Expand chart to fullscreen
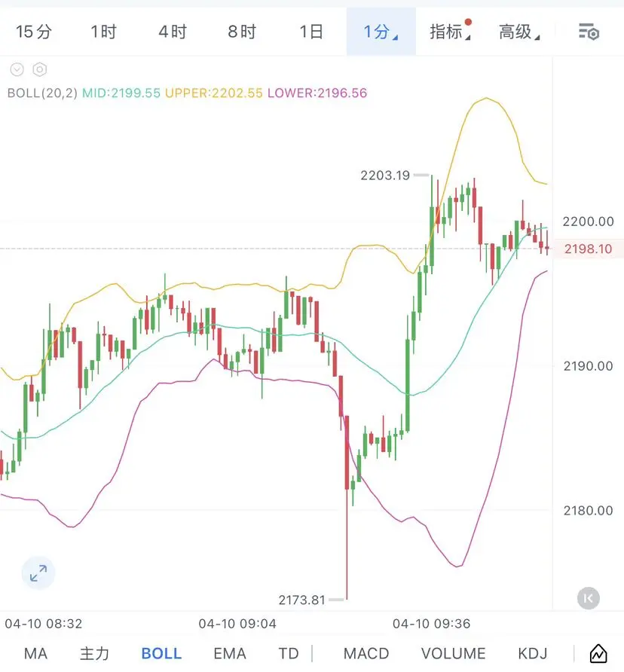 tap(38, 573)
